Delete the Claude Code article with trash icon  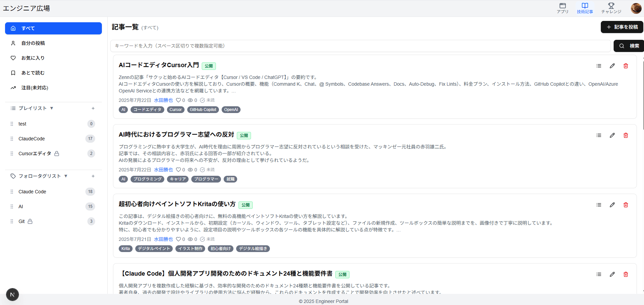click(626, 274)
